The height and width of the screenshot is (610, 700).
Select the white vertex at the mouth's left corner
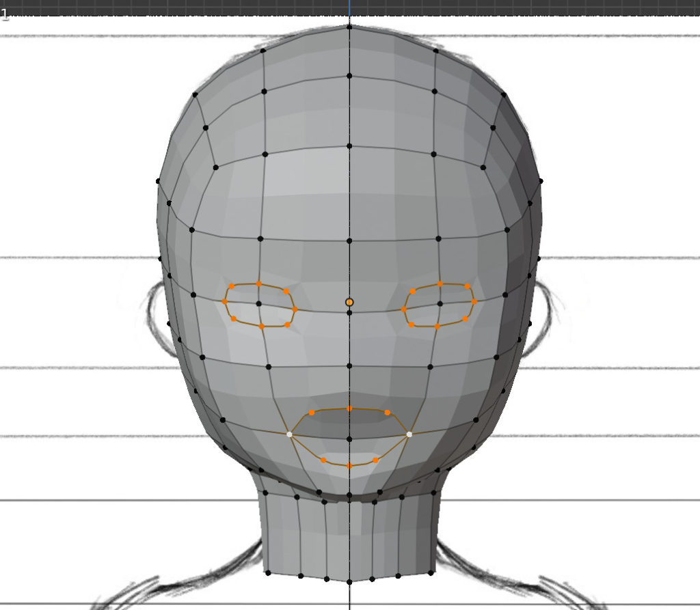pyautogui.click(x=289, y=434)
